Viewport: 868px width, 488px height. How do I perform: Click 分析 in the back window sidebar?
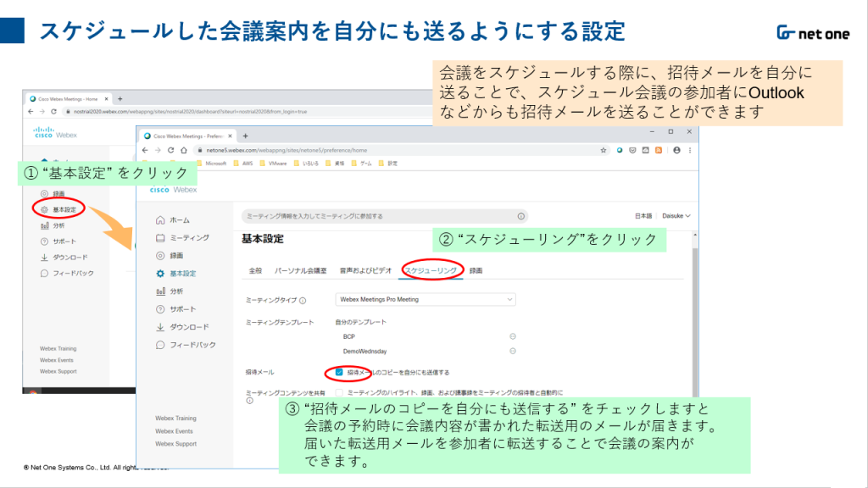(53, 225)
